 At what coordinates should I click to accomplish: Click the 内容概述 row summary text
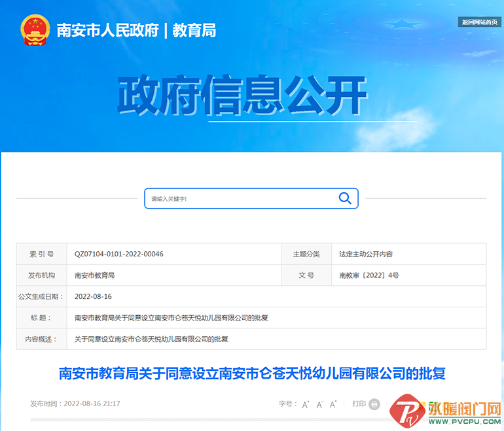click(151, 339)
